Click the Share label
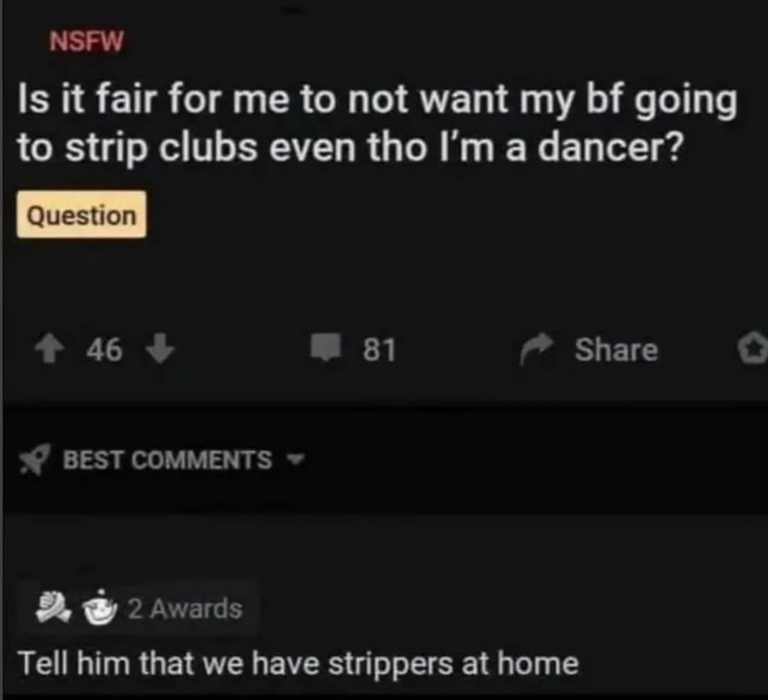The width and height of the screenshot is (768, 700). click(616, 350)
